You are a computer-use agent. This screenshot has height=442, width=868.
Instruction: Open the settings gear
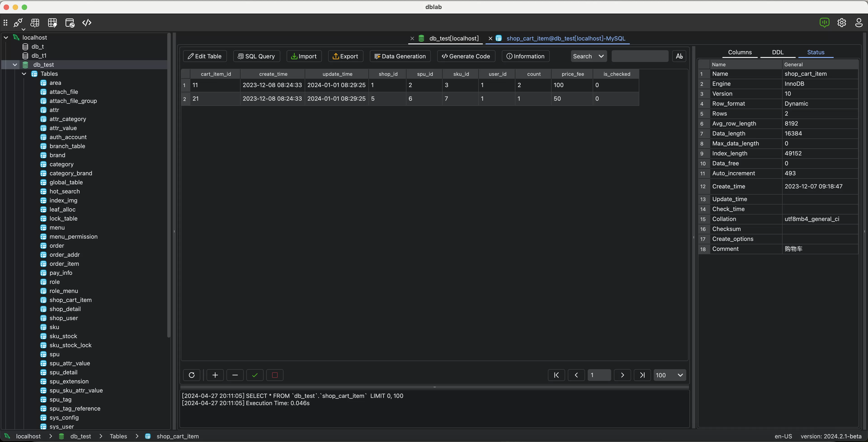[842, 23]
